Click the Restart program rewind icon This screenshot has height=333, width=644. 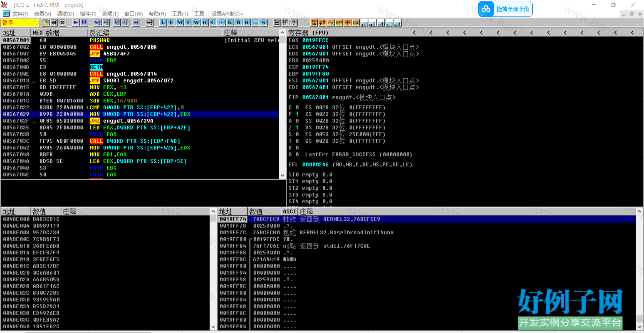54,22
